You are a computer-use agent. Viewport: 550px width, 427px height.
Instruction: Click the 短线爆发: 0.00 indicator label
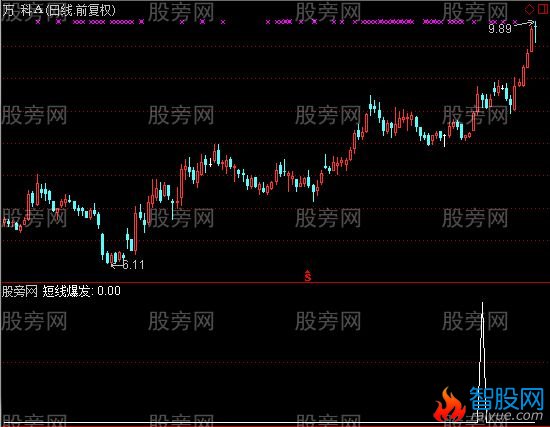pyautogui.click(x=81, y=291)
